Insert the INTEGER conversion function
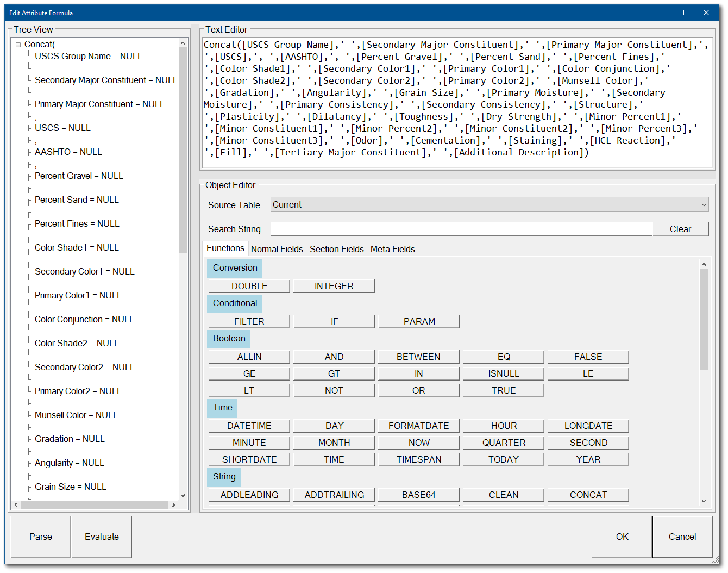 [x=334, y=286]
